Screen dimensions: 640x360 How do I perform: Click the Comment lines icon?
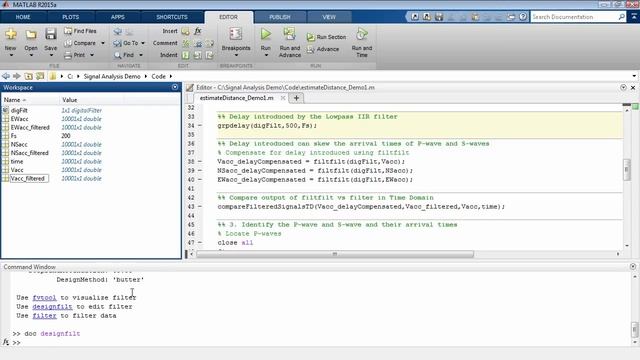(186, 43)
